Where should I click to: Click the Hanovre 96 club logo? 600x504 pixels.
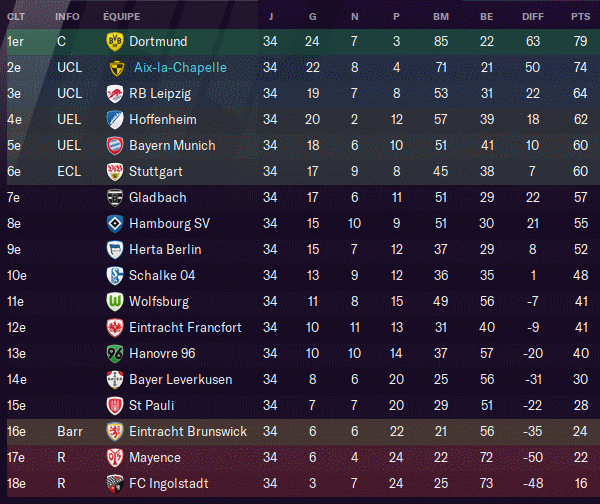coord(114,354)
